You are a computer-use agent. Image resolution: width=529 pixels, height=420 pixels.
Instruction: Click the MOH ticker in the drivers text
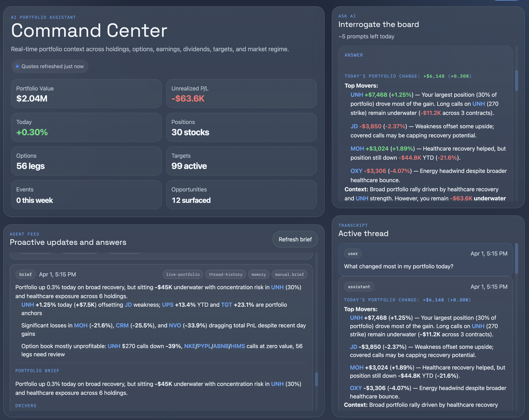[x=80, y=325]
